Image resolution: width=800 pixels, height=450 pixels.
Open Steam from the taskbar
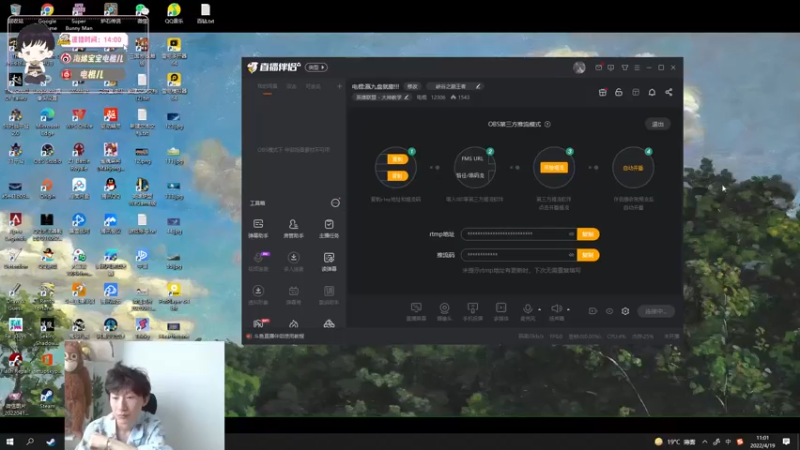[x=51, y=442]
